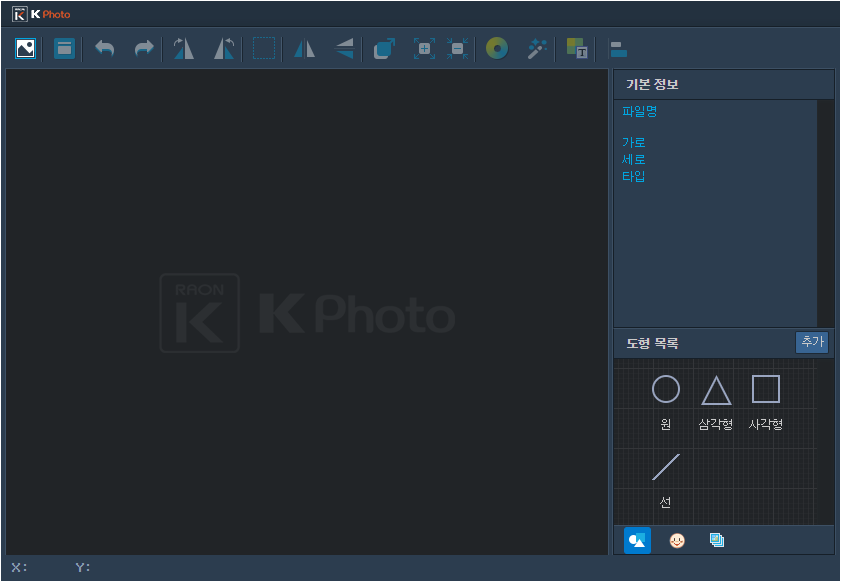
Task: Click the 타입 label
Action: tap(634, 176)
